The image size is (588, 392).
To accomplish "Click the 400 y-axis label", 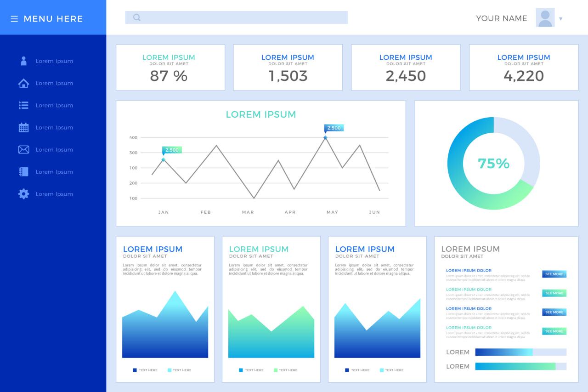I will [133, 137].
